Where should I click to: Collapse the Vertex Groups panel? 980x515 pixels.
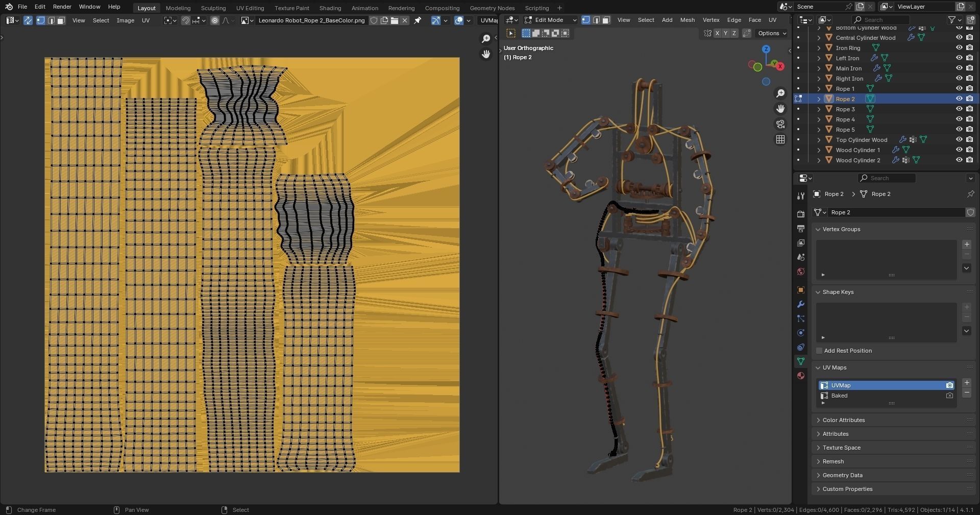818,229
